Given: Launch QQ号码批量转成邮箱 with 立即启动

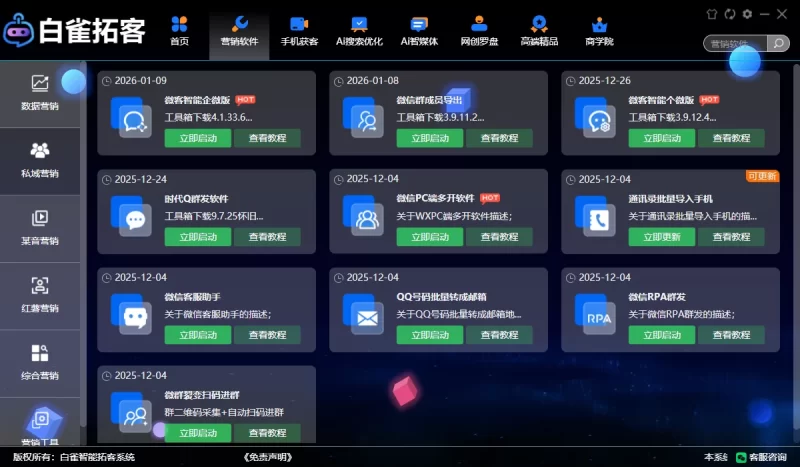Looking at the screenshot, I should point(430,335).
